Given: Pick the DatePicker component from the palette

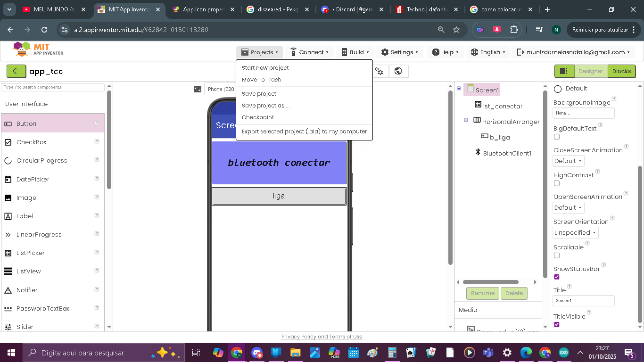Looking at the screenshot, I should (33, 179).
